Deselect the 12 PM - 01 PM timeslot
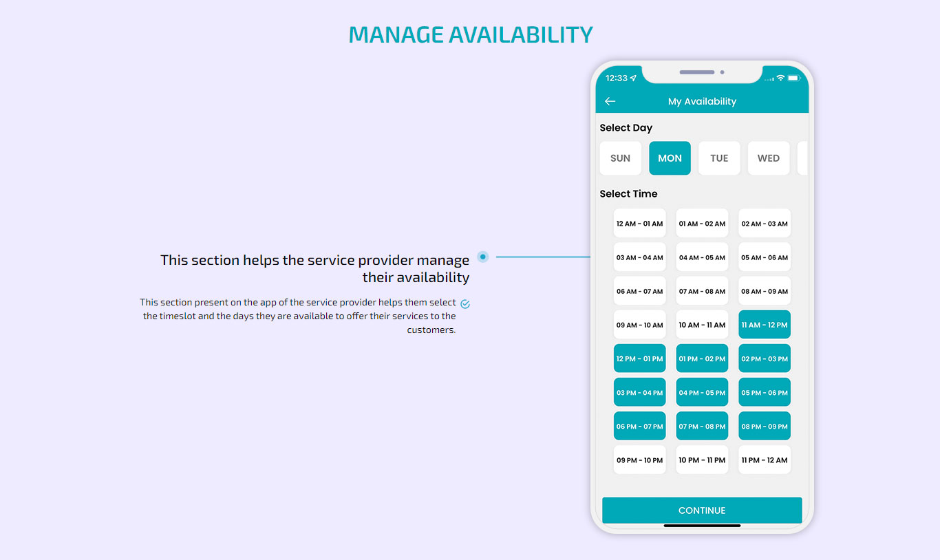 pyautogui.click(x=640, y=358)
